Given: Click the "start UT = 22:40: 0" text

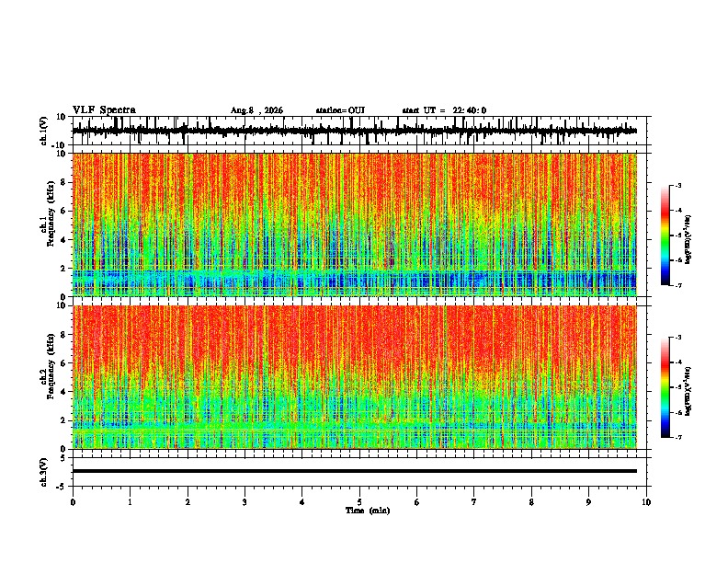Looking at the screenshot, I should (444, 110).
